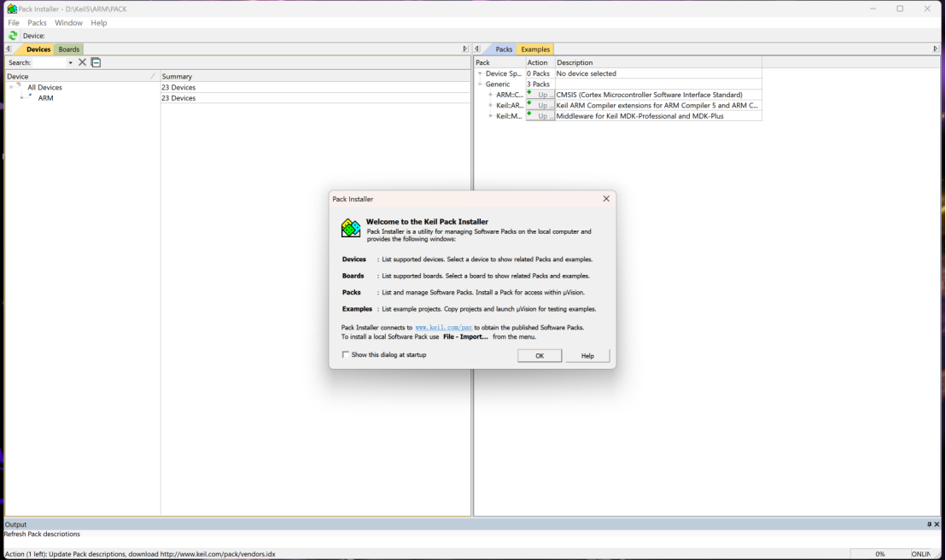
Task: Click the left arrow beside the Devices tab
Action: (x=8, y=49)
